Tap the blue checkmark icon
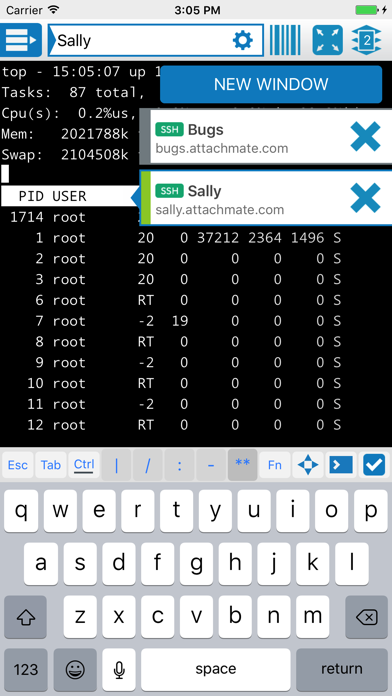 click(x=374, y=465)
